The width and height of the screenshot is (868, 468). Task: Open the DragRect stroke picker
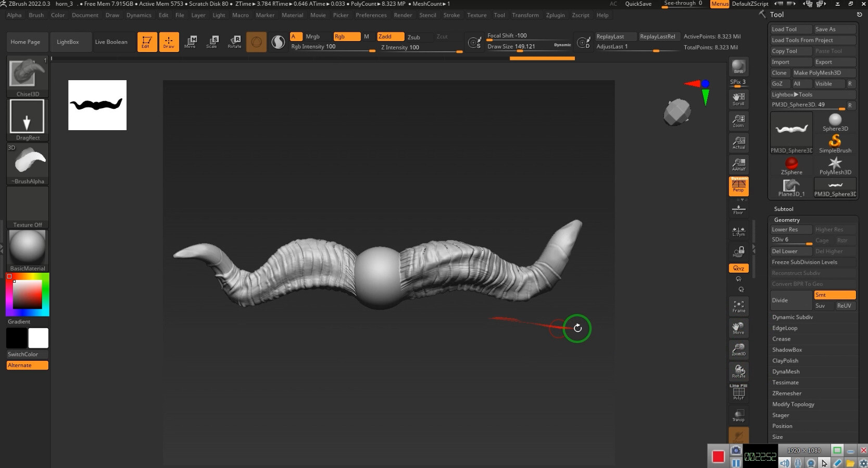coord(28,120)
